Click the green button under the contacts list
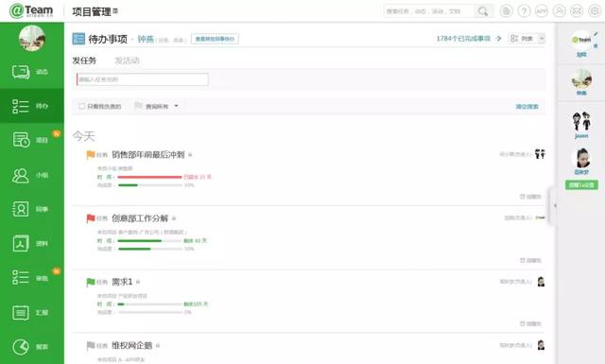605x364 pixels. point(581,185)
